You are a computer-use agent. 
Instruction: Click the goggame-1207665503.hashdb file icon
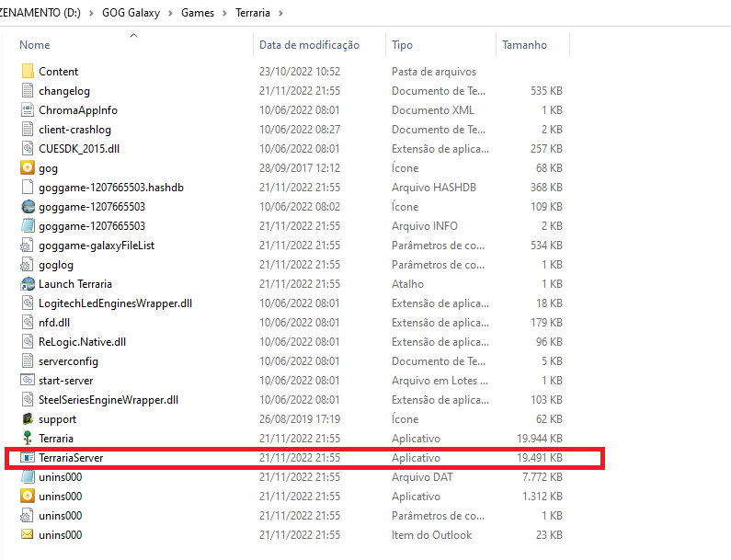coord(28,187)
